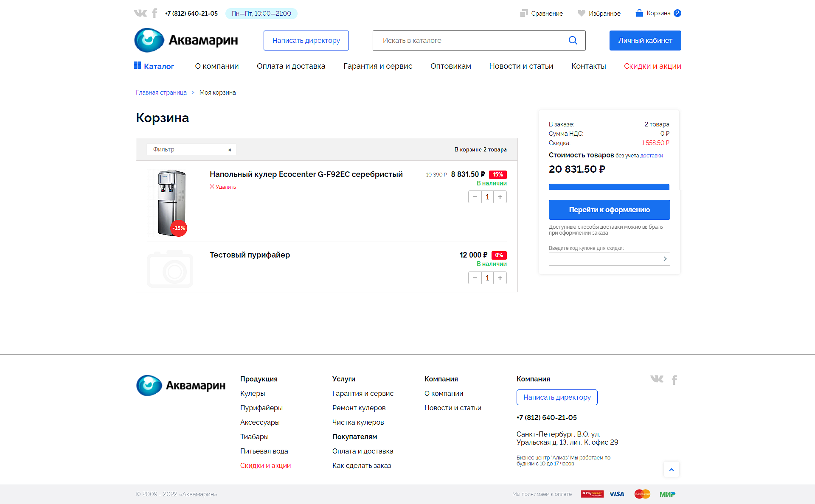Clear the Фильтр field with the x icon
This screenshot has height=504, width=815.
click(x=230, y=150)
